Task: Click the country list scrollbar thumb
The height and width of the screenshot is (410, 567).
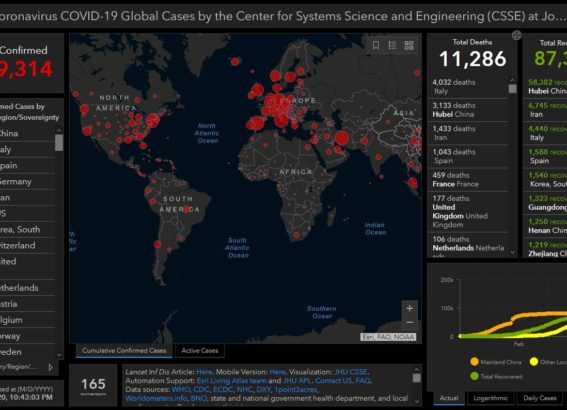Action: point(59,142)
